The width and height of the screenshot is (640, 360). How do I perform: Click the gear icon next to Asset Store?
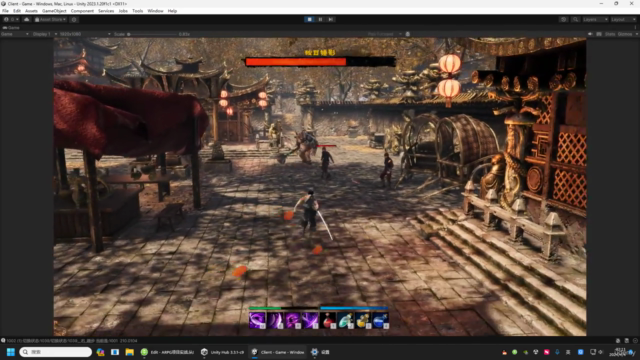74,19
